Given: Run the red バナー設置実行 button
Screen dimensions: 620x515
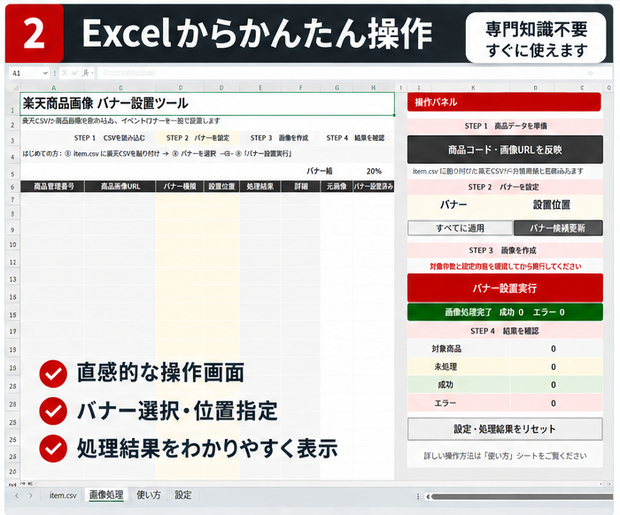Looking at the screenshot, I should [505, 288].
